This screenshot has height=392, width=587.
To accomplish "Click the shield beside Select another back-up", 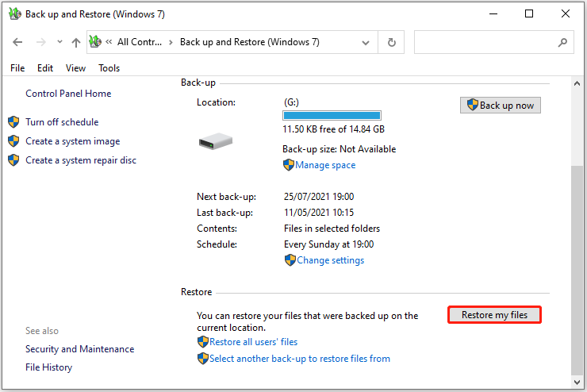I will tap(202, 359).
